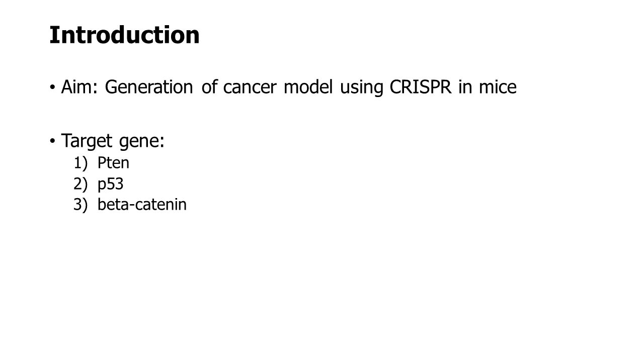Click the "1)" list number
Image resolution: width=644 pixels, height=362 pixels.
click(x=80, y=163)
